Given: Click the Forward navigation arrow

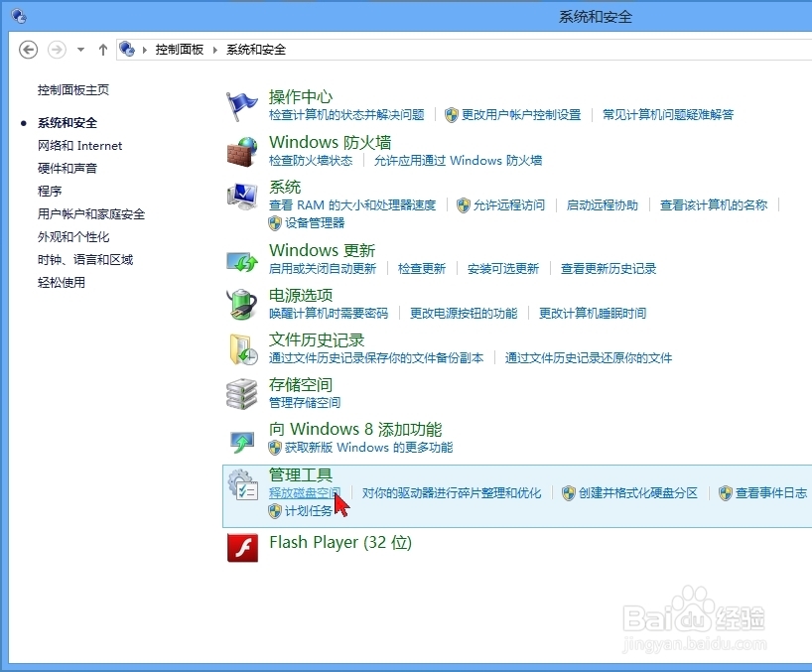Looking at the screenshot, I should pyautogui.click(x=57, y=50).
